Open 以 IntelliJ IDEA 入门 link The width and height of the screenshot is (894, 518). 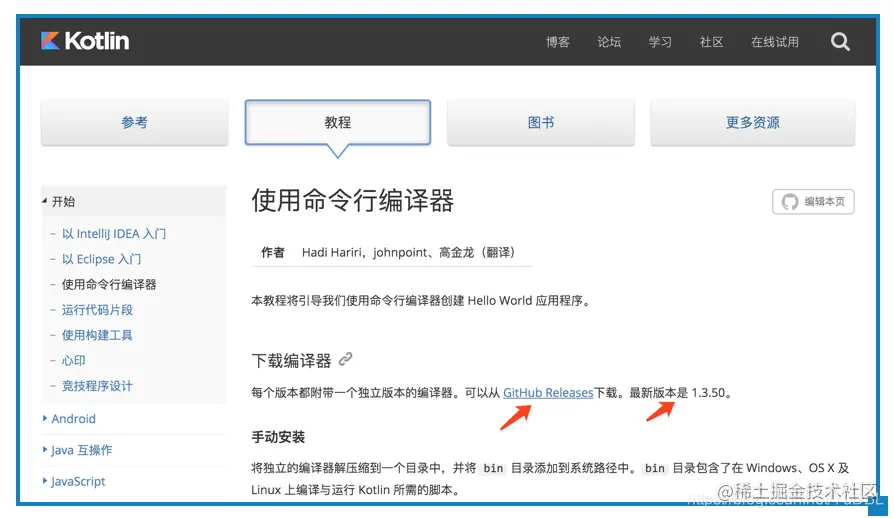pyautogui.click(x=114, y=234)
